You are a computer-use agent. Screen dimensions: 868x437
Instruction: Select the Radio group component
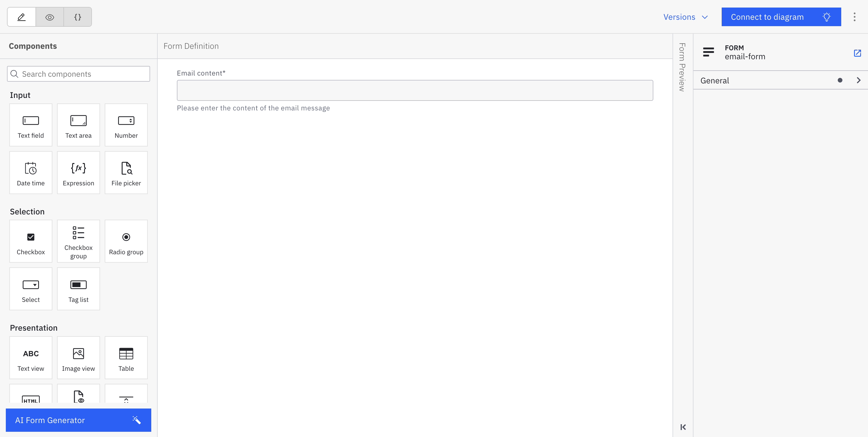point(126,241)
